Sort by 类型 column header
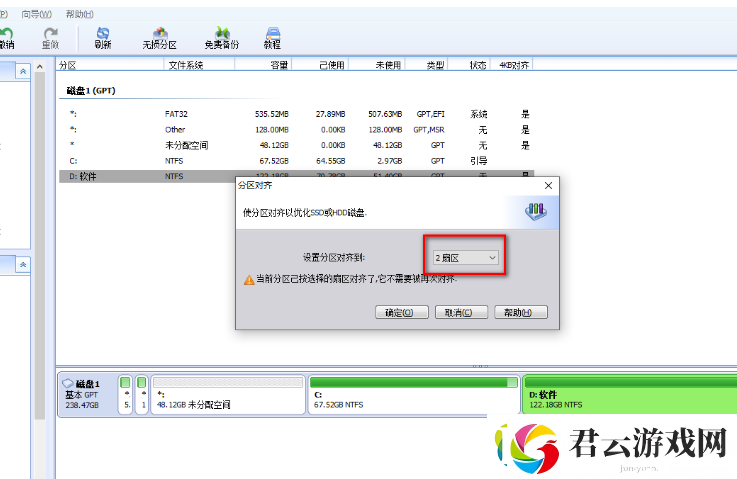Screen dimensions: 737x479 pos(427,65)
